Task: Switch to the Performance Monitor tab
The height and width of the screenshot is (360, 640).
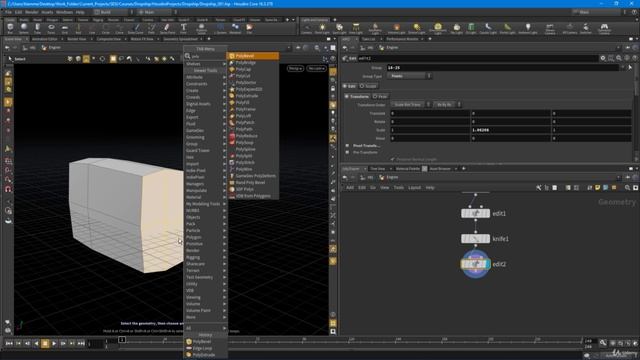Action: pyautogui.click(x=402, y=39)
